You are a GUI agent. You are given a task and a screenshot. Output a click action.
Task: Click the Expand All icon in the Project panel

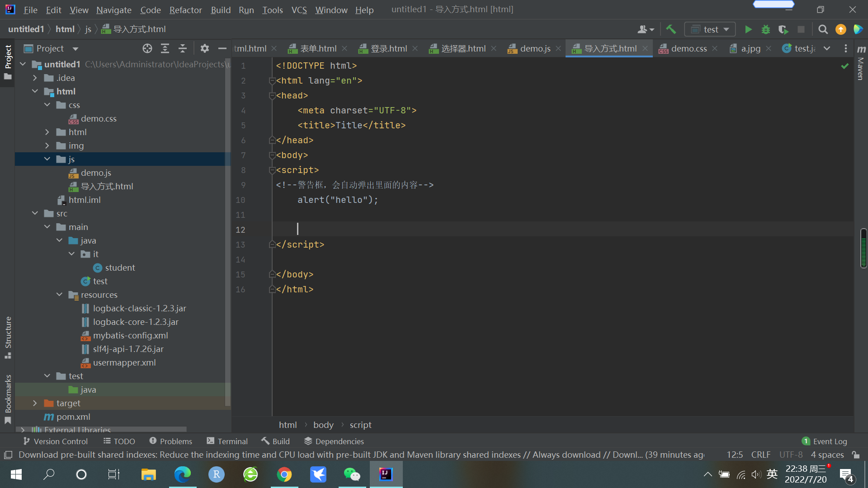pyautogui.click(x=165, y=48)
